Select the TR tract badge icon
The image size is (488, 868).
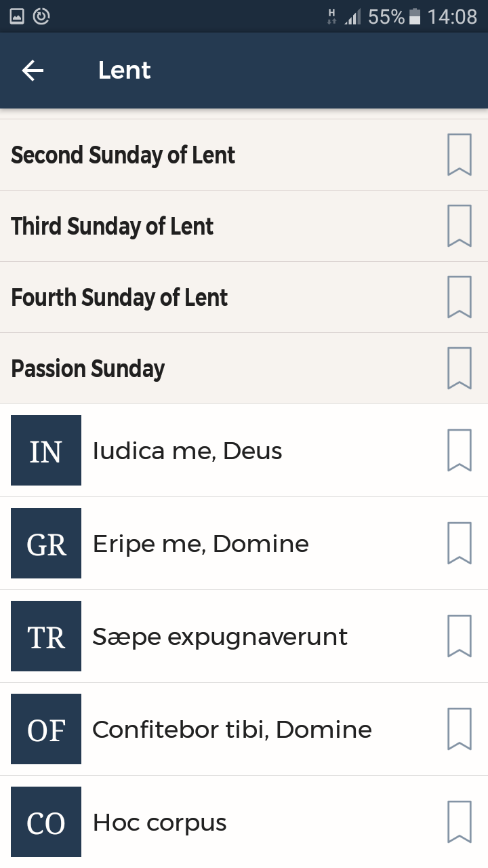point(46,636)
